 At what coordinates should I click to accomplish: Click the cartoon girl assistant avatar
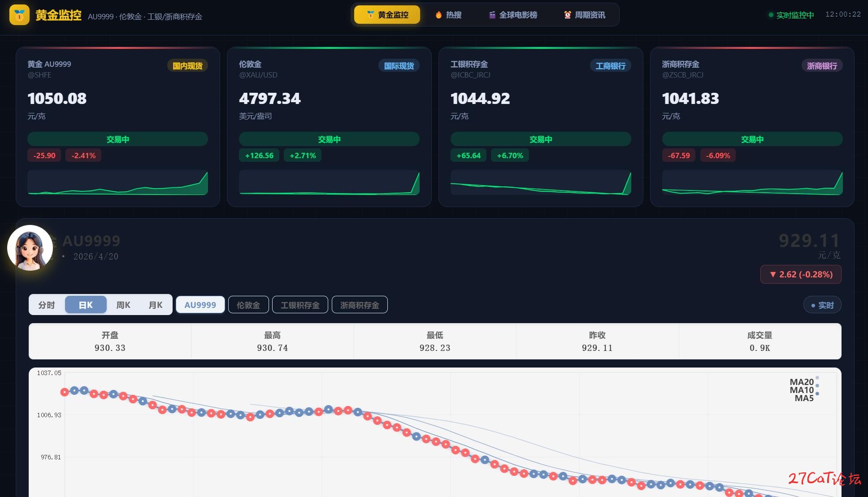coord(30,248)
